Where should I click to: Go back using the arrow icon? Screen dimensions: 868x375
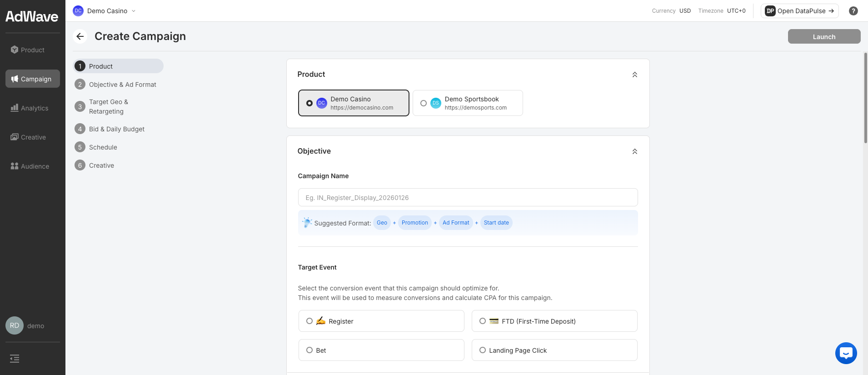[x=80, y=36]
